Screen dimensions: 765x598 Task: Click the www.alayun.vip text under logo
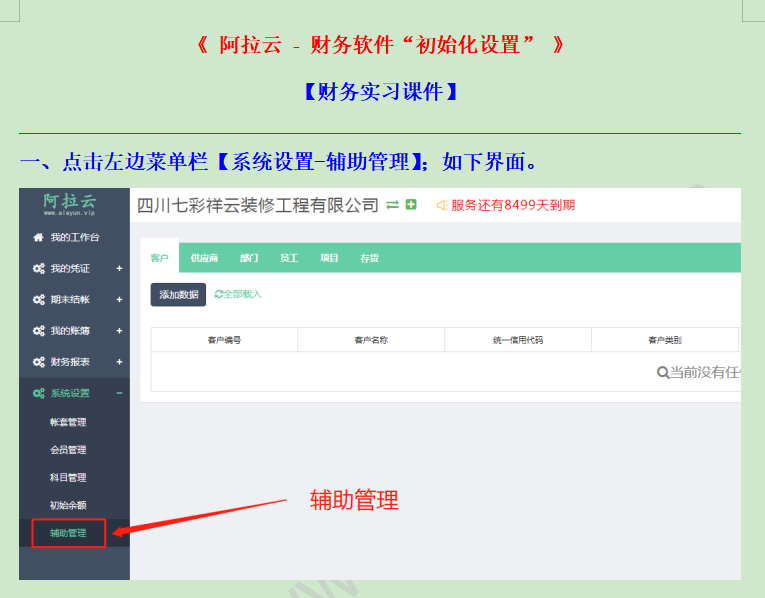69,213
